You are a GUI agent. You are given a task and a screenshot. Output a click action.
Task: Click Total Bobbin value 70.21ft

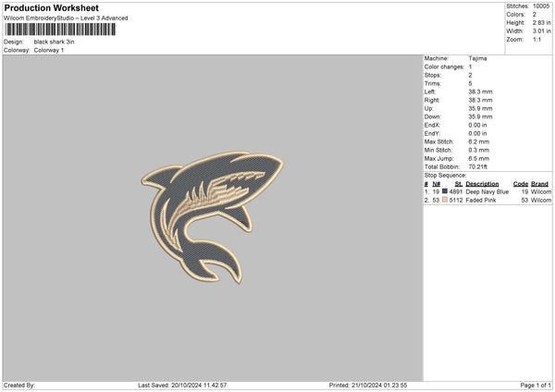477,167
